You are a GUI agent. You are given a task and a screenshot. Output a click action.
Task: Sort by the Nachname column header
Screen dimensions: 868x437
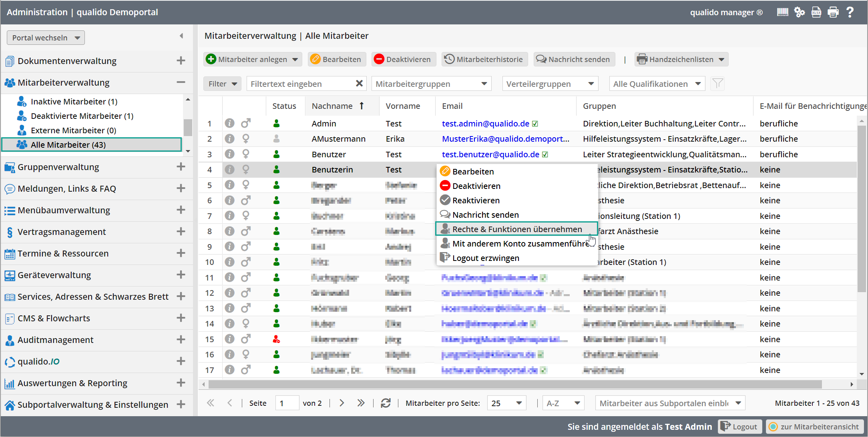342,106
